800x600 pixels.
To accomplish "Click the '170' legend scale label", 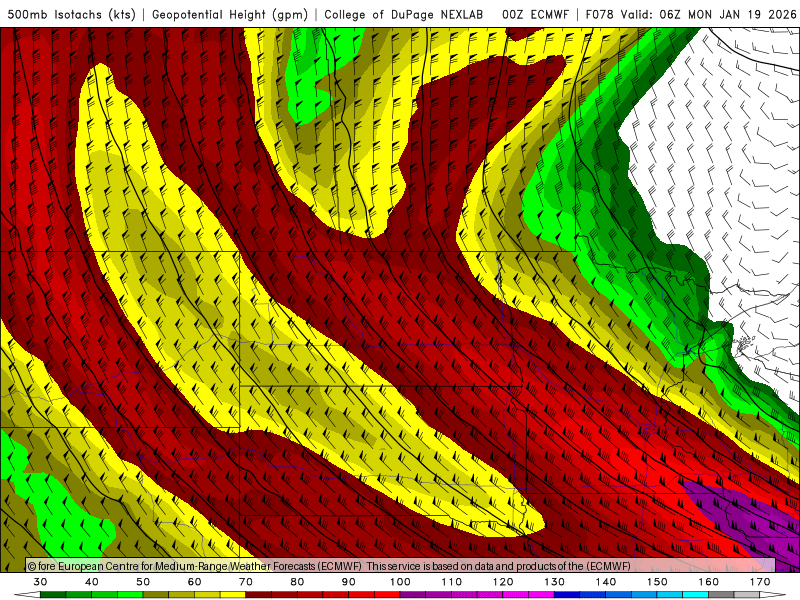I will [760, 582].
